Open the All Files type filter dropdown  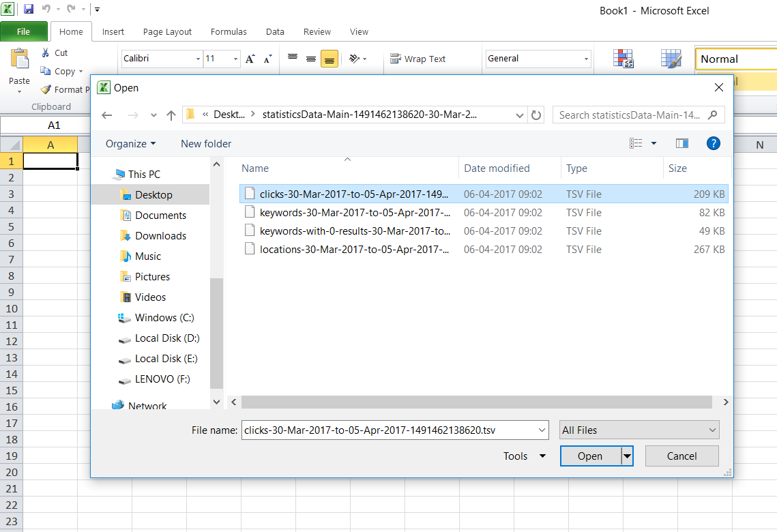point(639,430)
